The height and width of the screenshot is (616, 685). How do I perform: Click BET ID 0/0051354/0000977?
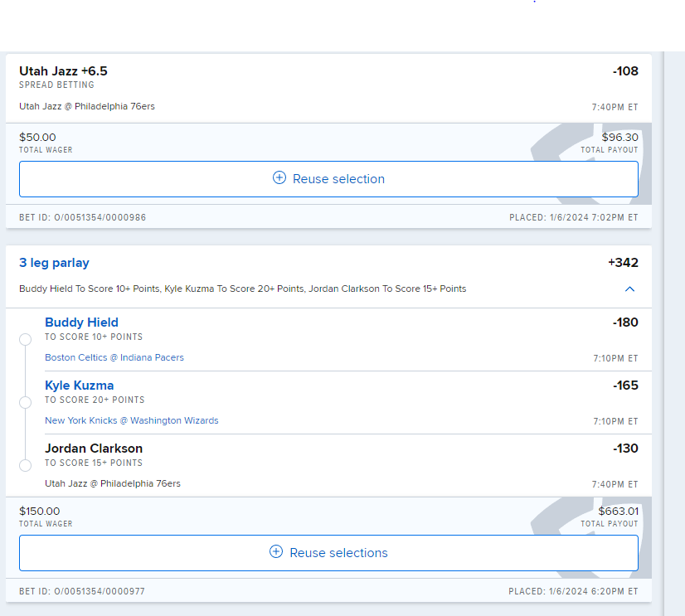(82, 591)
